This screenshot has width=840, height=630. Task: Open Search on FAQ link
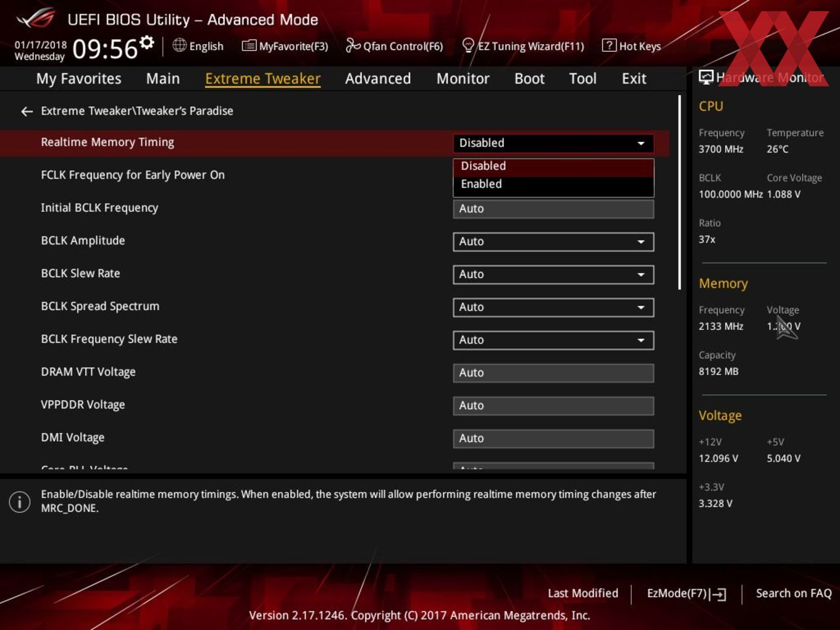(794, 593)
